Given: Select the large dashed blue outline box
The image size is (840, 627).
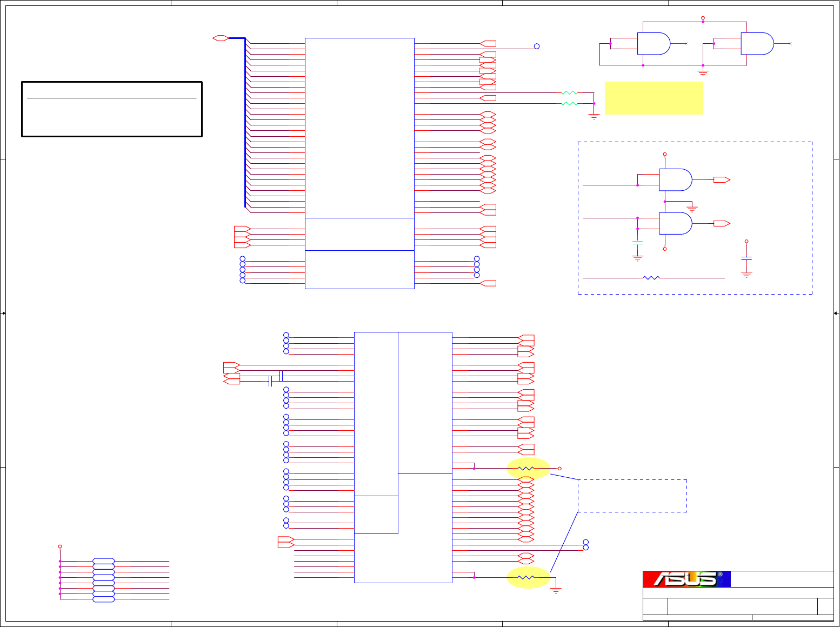Looking at the screenshot, I should click(x=695, y=218).
